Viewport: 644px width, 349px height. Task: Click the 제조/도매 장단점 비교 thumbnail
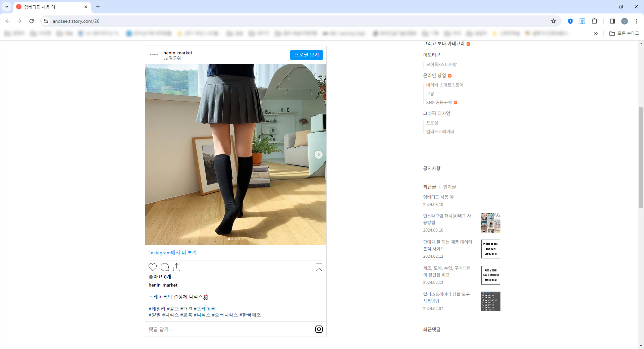coord(491,275)
